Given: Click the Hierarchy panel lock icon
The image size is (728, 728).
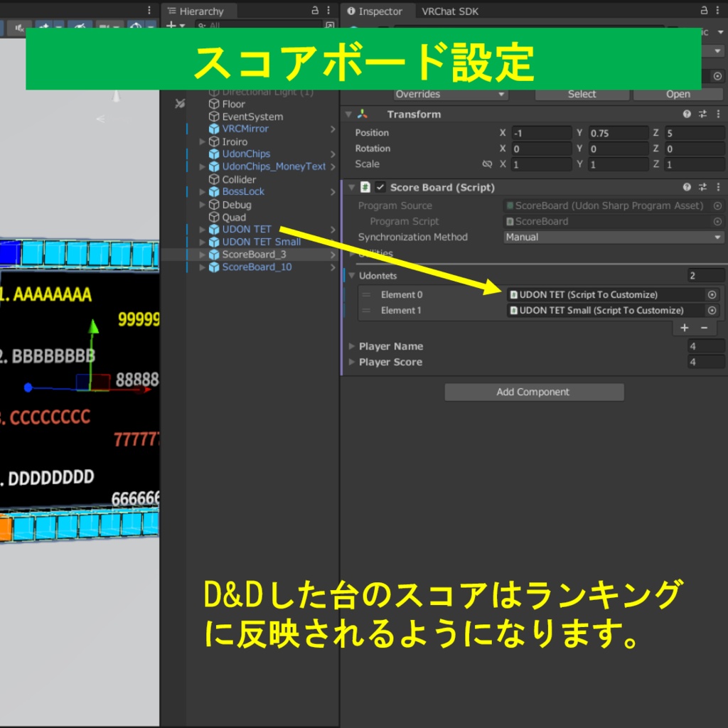Looking at the screenshot, I should [x=315, y=10].
